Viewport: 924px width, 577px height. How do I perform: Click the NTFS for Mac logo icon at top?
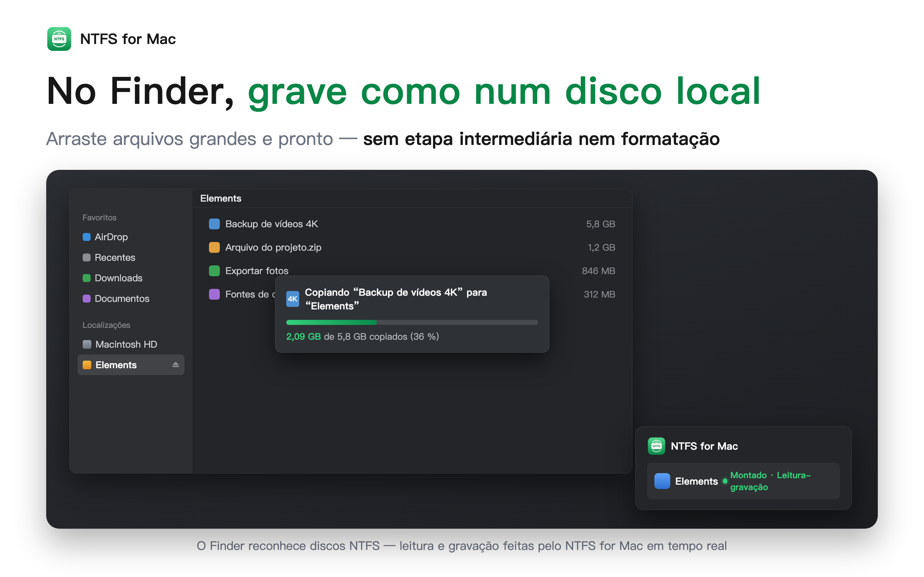tap(59, 39)
